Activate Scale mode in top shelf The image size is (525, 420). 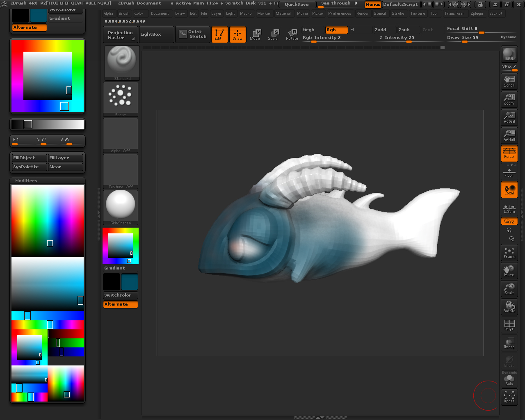pyautogui.click(x=273, y=34)
